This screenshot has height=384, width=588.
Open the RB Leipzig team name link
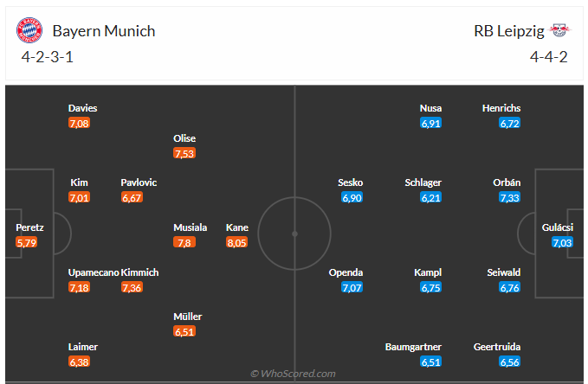click(x=509, y=31)
